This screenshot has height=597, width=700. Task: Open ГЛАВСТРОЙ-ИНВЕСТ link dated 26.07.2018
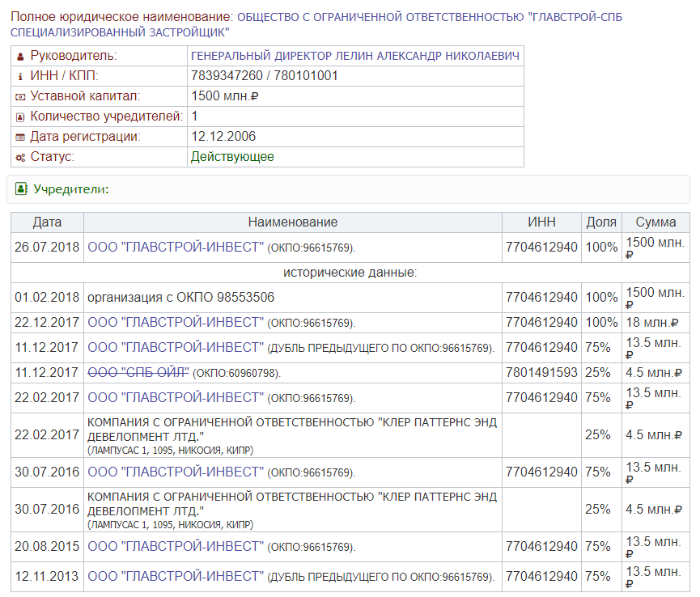click(176, 248)
